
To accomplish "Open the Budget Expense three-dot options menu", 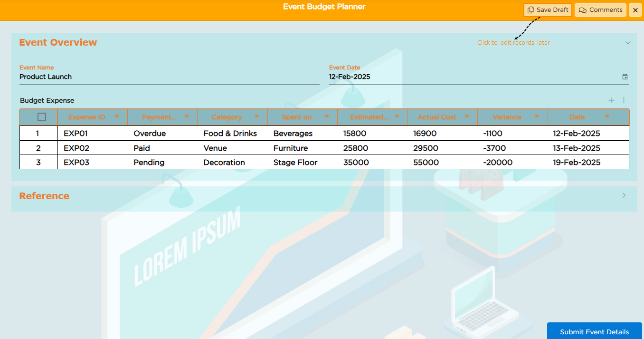I will (624, 100).
